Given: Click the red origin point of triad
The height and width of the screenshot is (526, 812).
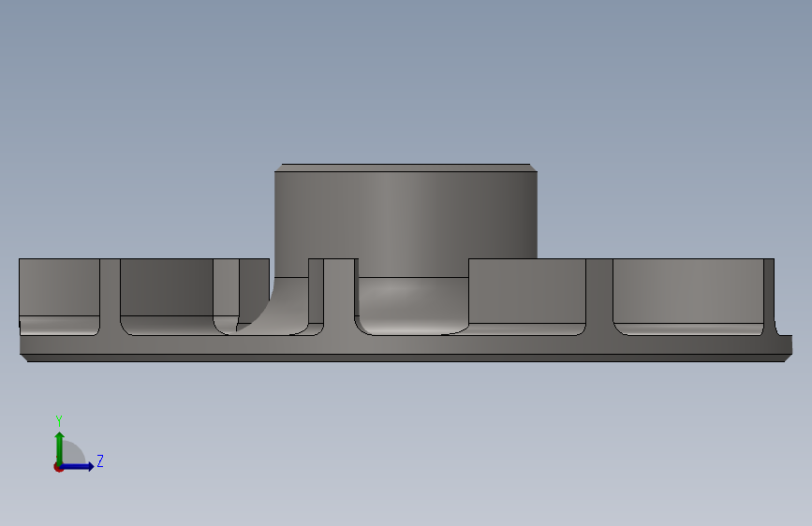Looking at the screenshot, I should click(x=58, y=467).
